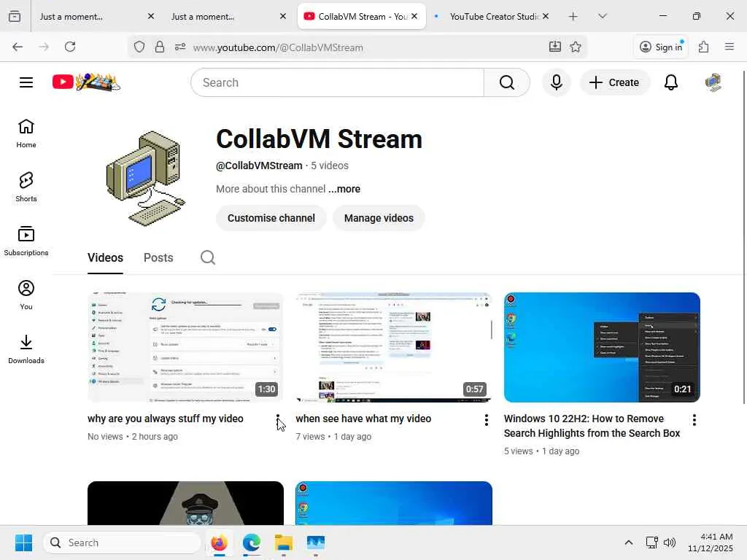747x560 pixels.
Task: Click the YouTube search input field
Action: coord(337,82)
